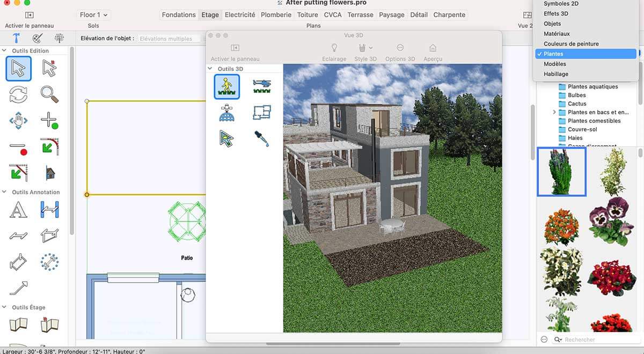Expand the Plantes en bacs folder
This screenshot has width=644, height=354.
(554, 112)
